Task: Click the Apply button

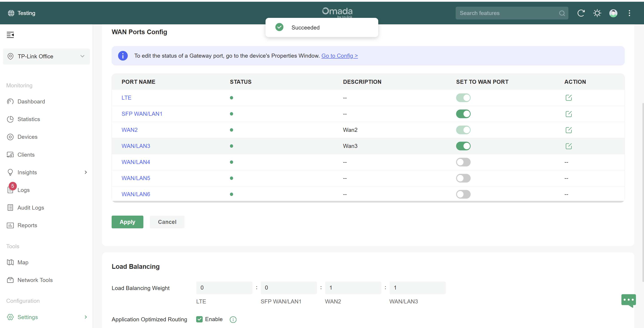Action: 127,222
